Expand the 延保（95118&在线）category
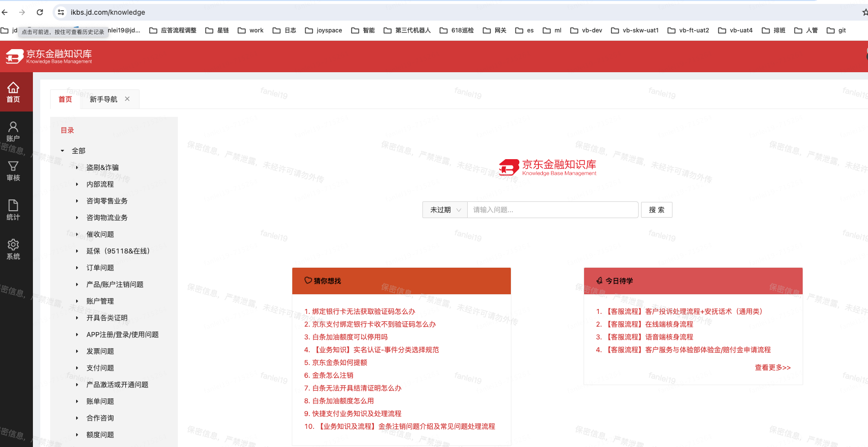Image resolution: width=868 pixels, height=447 pixels. [77, 251]
